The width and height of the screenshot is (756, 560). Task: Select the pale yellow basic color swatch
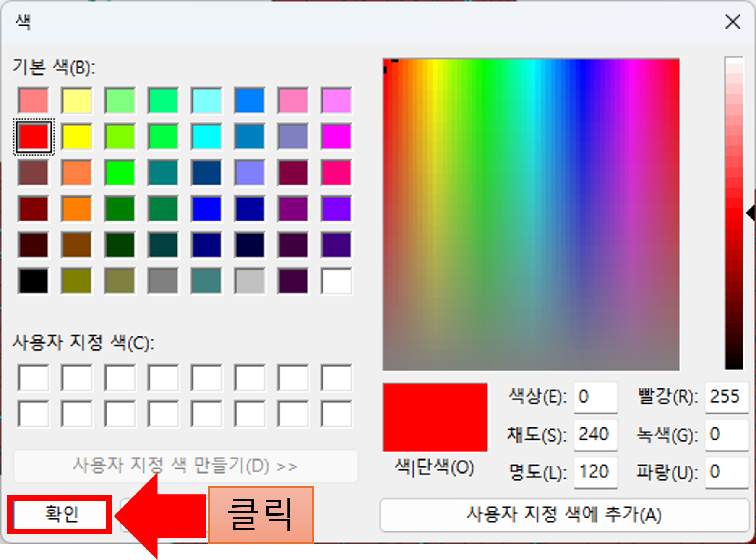click(x=77, y=101)
